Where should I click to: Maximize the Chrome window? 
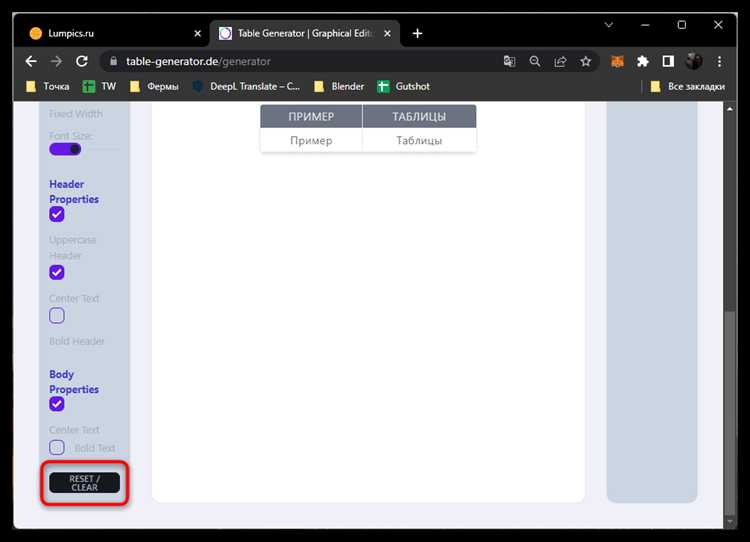pos(682,25)
